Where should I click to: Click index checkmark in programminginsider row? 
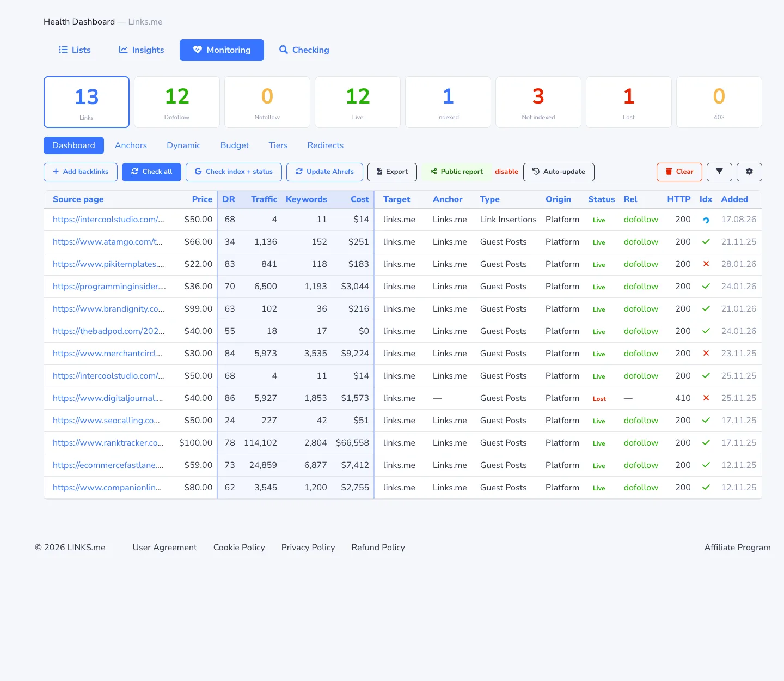pos(706,286)
